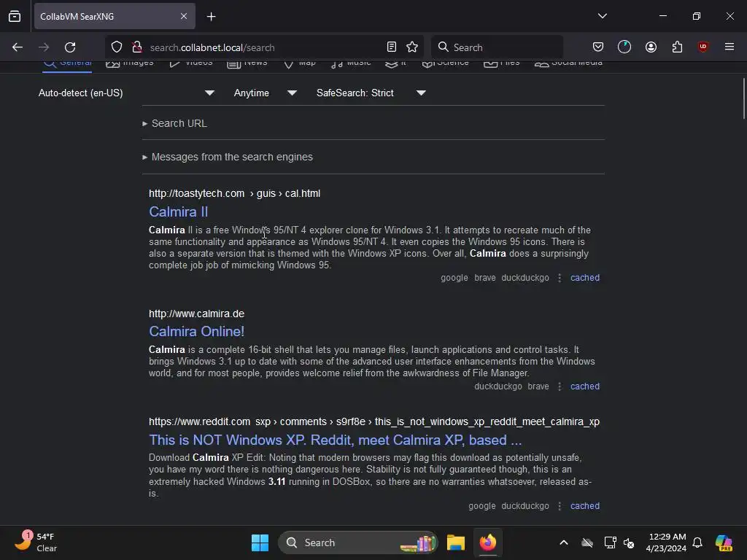Open the Calmira II result link

pyautogui.click(x=178, y=211)
